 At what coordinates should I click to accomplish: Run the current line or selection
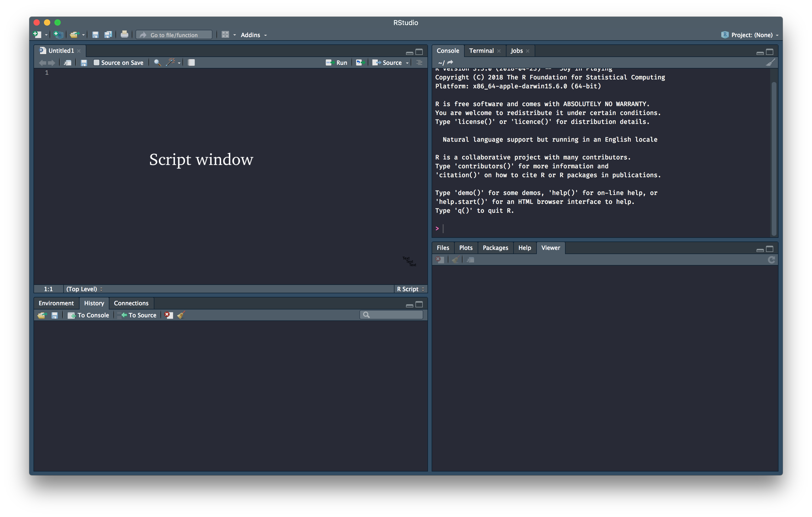[x=336, y=63]
